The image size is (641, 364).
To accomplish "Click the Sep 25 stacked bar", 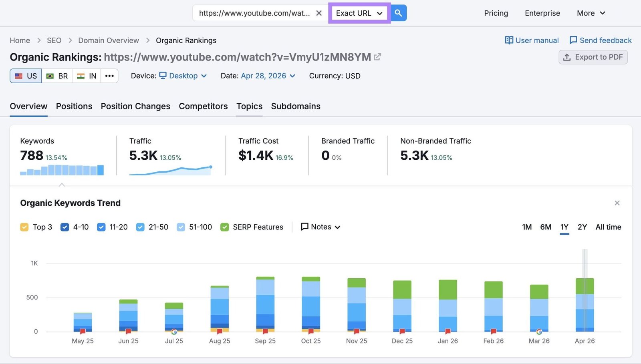I will click(x=265, y=304).
